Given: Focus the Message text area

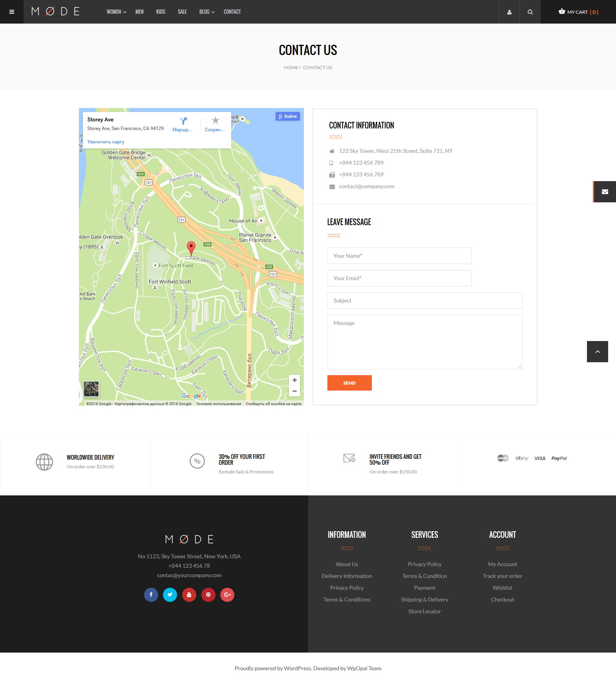Looking at the screenshot, I should 425,342.
